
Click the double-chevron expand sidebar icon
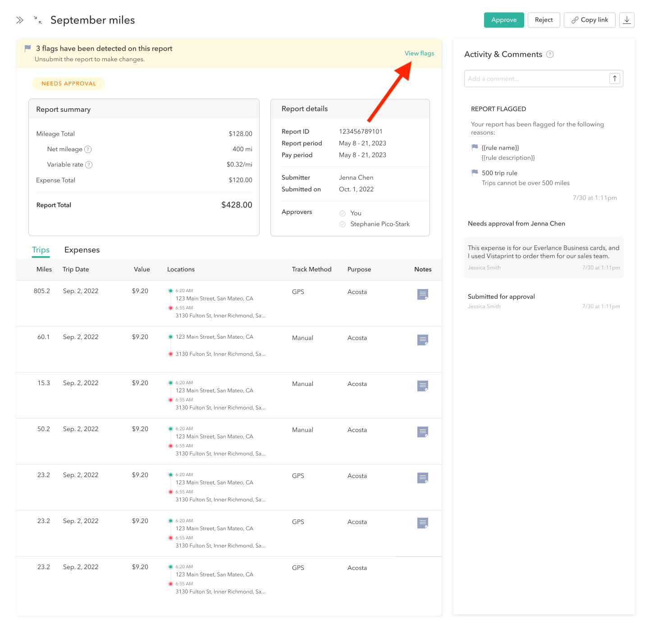tap(20, 20)
